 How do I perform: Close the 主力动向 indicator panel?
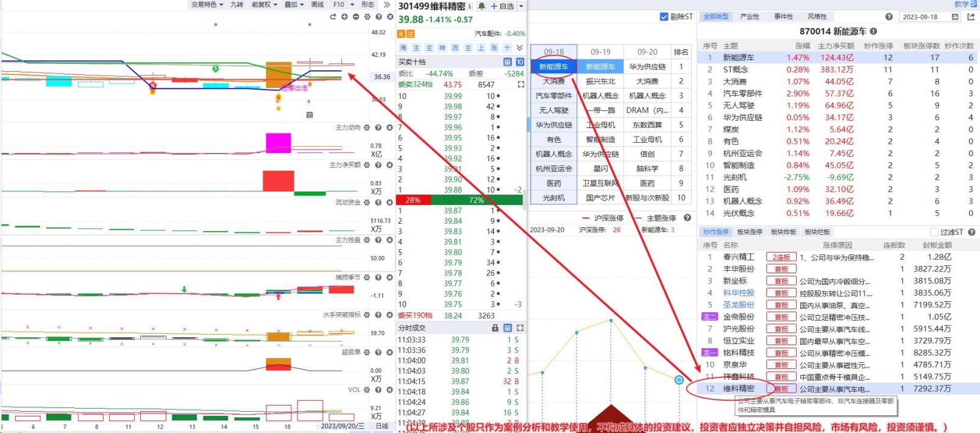390,127
